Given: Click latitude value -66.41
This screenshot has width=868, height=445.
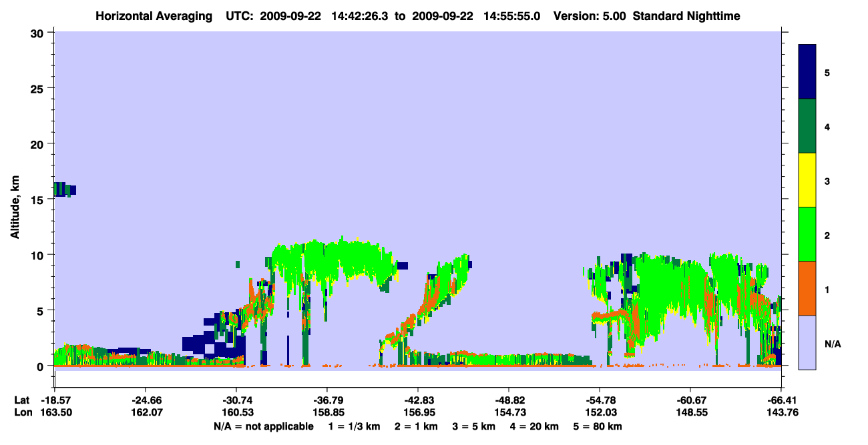Looking at the screenshot, I should click(x=781, y=400).
